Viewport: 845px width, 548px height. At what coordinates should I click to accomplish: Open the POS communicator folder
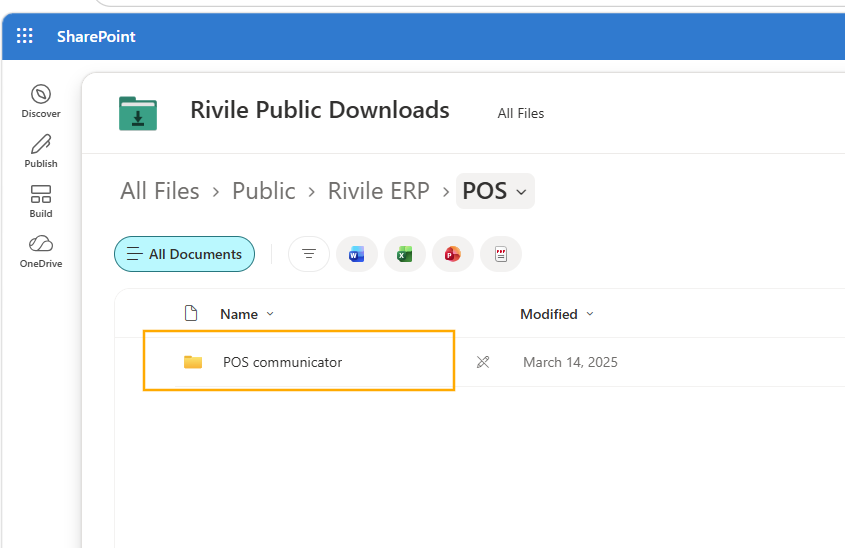282,362
